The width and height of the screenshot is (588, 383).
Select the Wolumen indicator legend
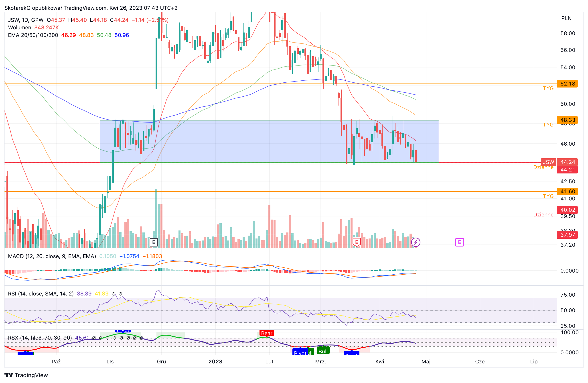20,28
